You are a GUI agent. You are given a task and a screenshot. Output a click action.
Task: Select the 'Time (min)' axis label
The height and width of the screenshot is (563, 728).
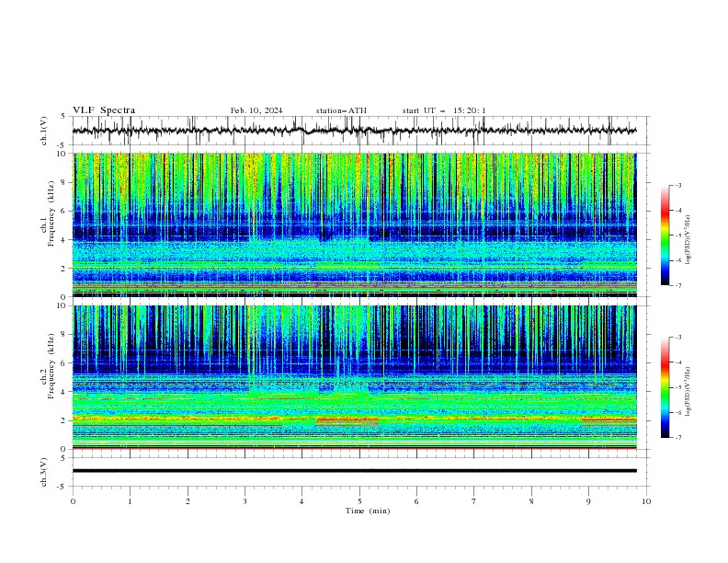pos(368,511)
